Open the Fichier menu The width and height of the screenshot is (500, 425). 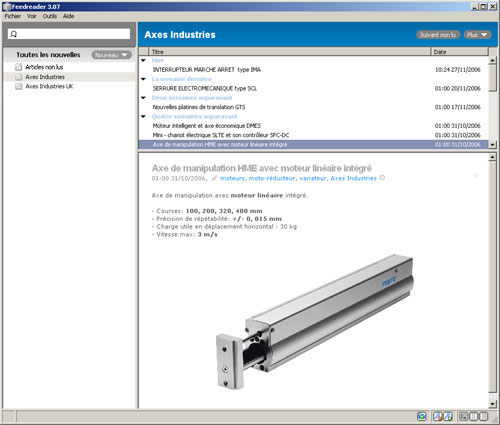pyautogui.click(x=13, y=16)
